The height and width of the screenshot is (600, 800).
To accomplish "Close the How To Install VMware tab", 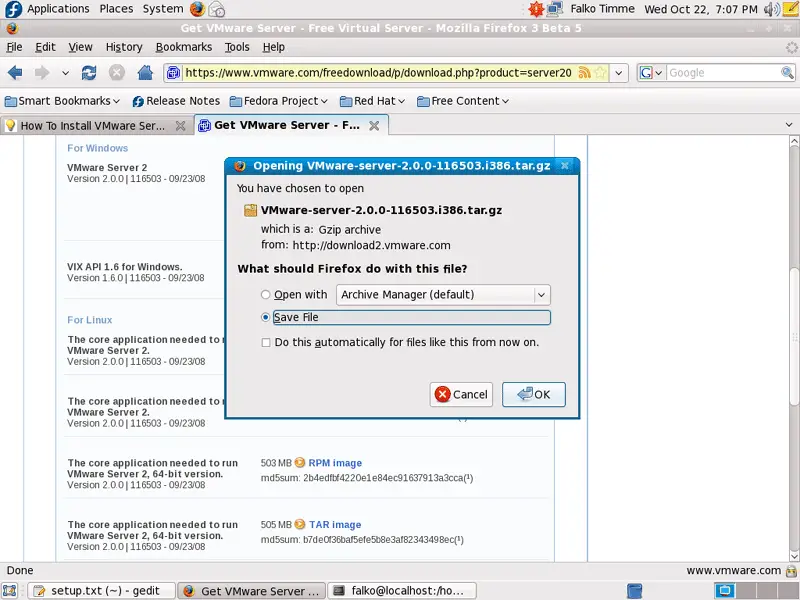I will (180, 126).
